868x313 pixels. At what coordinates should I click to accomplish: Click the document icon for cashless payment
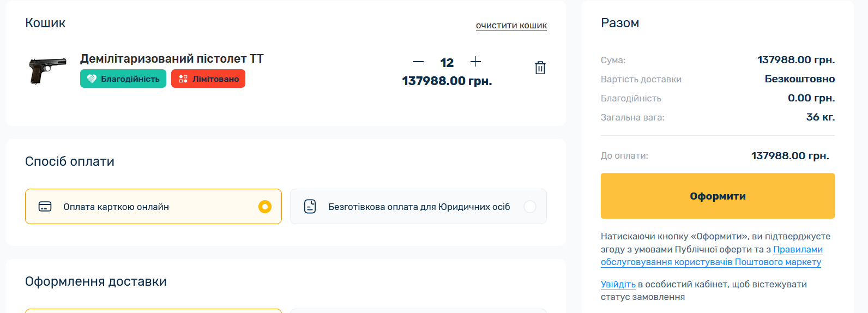(x=310, y=207)
